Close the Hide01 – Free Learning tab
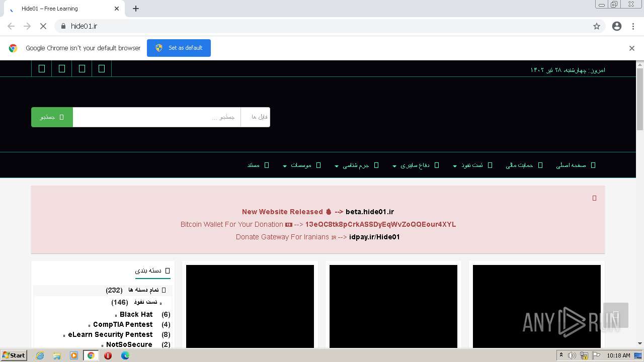This screenshot has width=644, height=362. pos(117,9)
